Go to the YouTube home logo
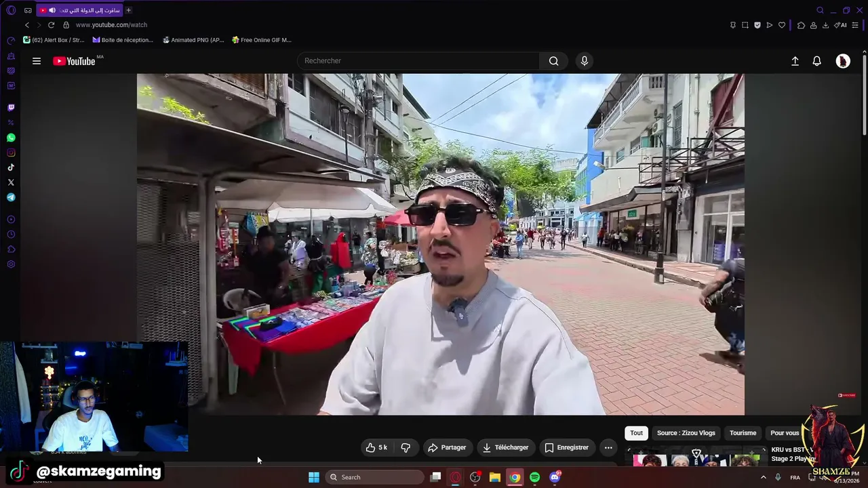 [x=75, y=61]
